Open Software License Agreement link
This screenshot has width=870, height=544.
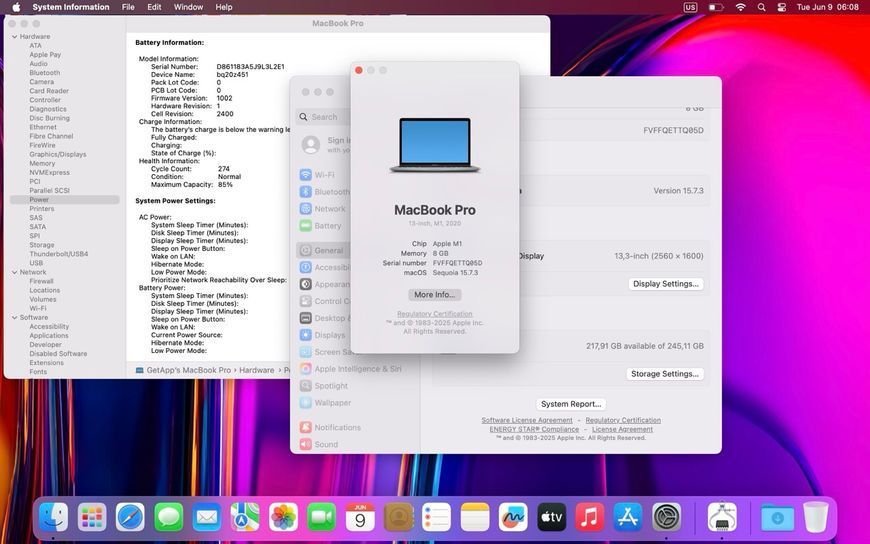[x=527, y=420]
